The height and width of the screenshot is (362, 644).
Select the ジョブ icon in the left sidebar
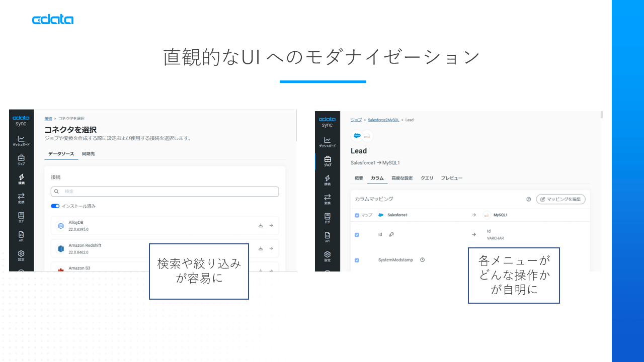(x=21, y=159)
